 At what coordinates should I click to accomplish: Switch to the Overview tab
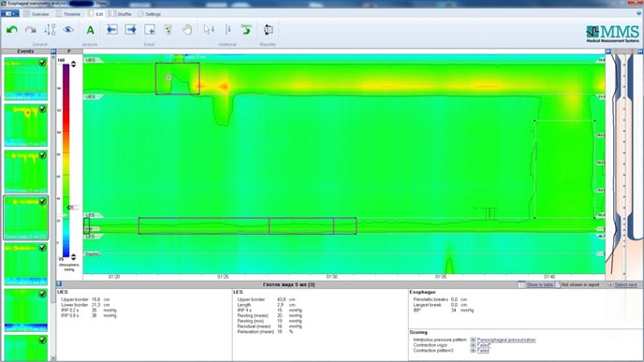[37, 14]
